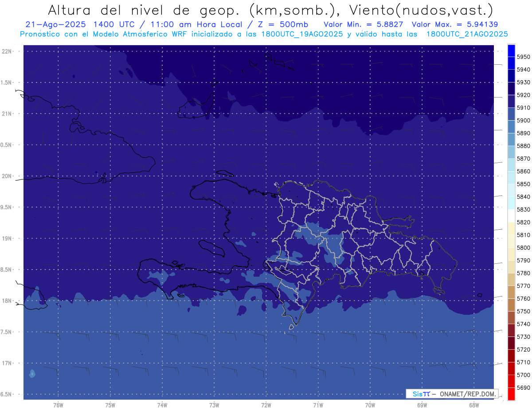Image resolution: width=532 pixels, height=411 pixels.
Task: Click the bright red swatch below 5690
Action: (x=511, y=394)
